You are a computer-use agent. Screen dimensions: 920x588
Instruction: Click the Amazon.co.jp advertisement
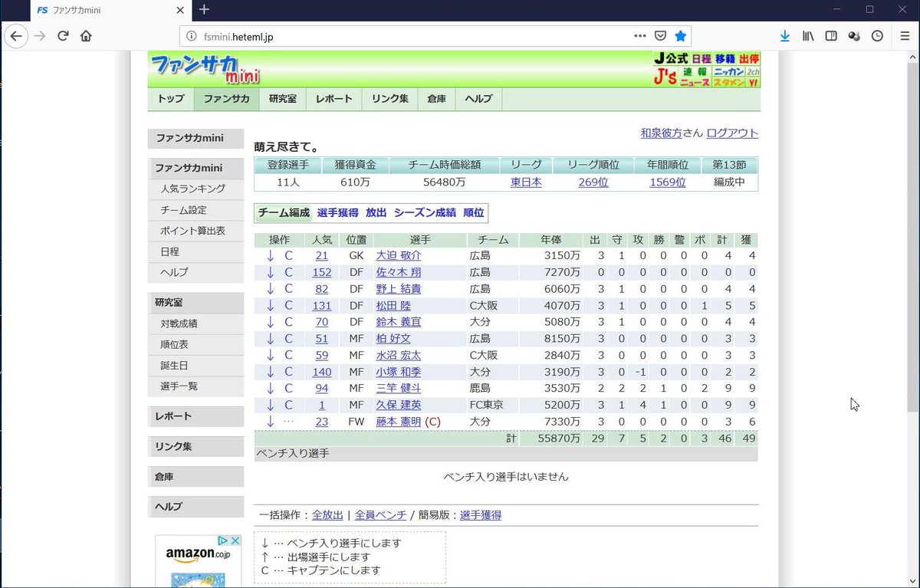pyautogui.click(x=198, y=561)
